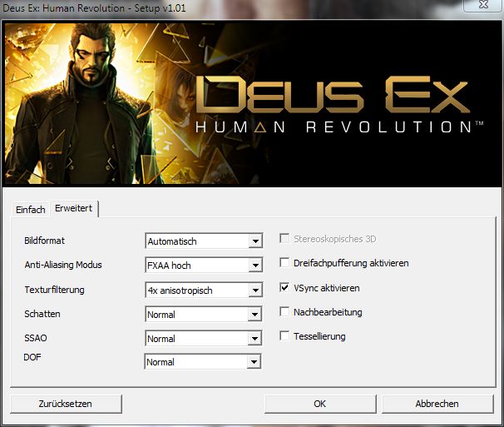504x427 pixels.
Task: Enable Dreifachpufferung aktivieren checkbox
Action: coord(284,263)
